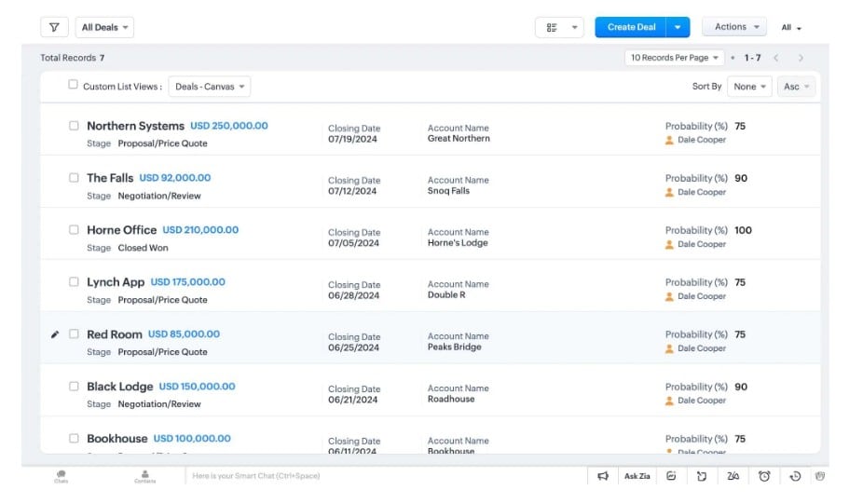Go to the previous page arrow

point(776,58)
